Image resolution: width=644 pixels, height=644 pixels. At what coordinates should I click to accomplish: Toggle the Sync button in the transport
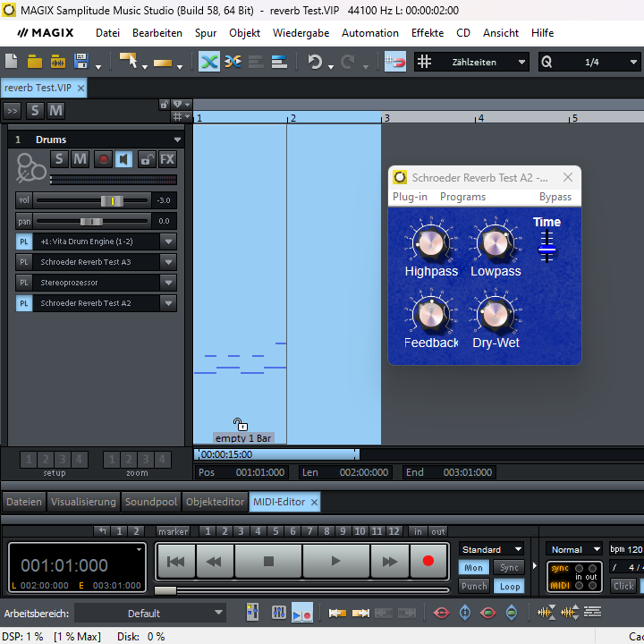tap(509, 568)
